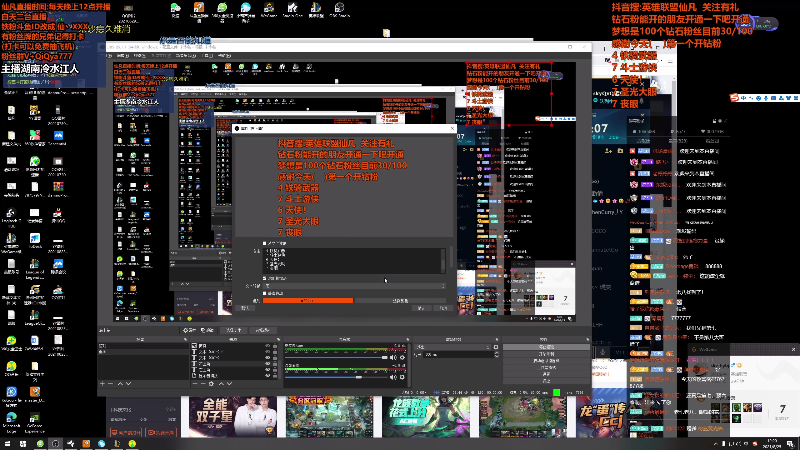Open the 视图 (View) menu in OBS
The width and height of the screenshot is (800, 450).
pyautogui.click(x=139, y=55)
